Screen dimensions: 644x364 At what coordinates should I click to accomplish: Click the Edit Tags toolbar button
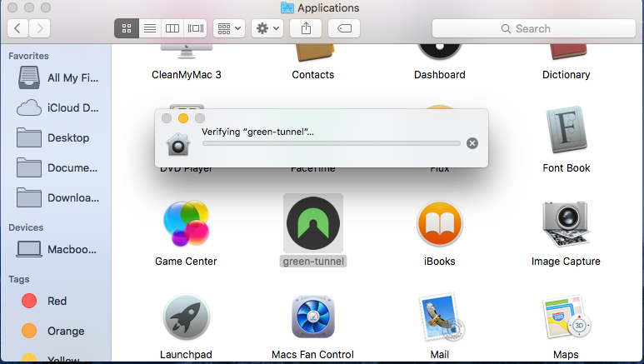tap(344, 28)
